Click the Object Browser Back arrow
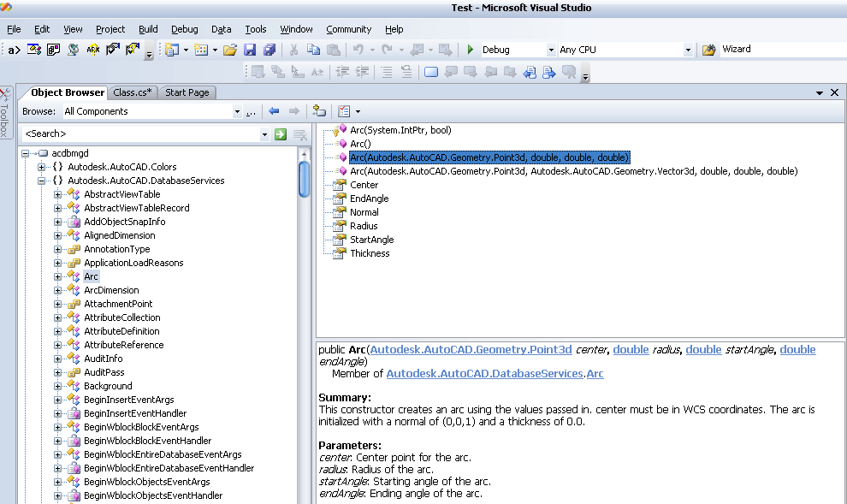 (274, 111)
